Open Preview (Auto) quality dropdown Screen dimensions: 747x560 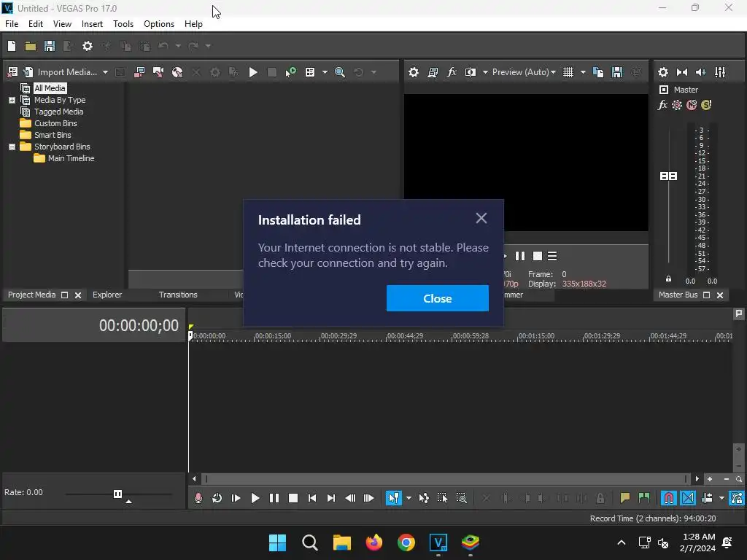click(x=524, y=72)
